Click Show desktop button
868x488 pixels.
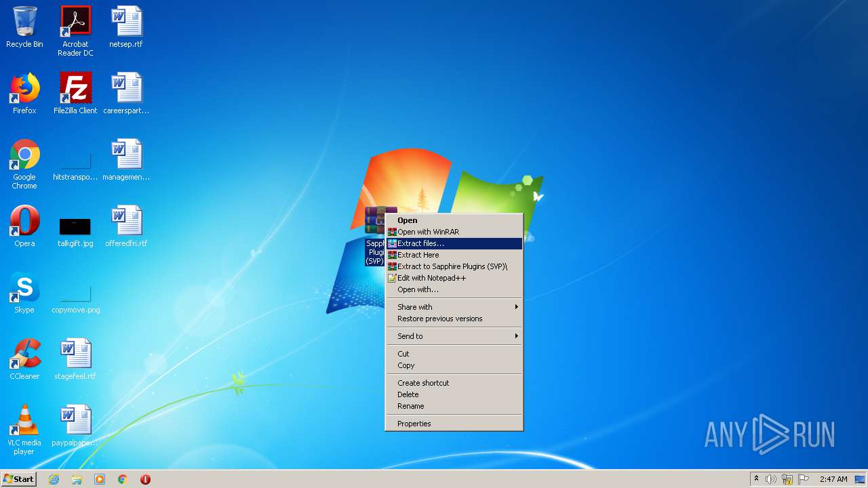pyautogui.click(x=861, y=479)
